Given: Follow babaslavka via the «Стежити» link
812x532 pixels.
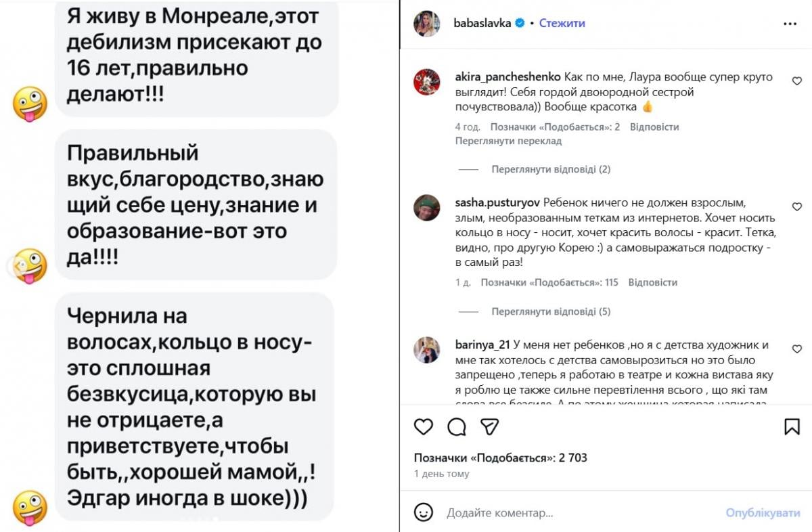Looking at the screenshot, I should [561, 22].
